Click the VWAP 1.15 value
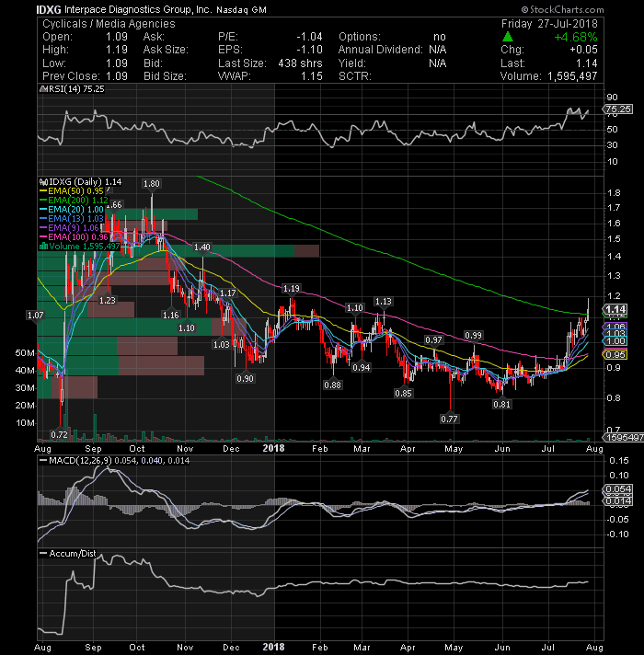The height and width of the screenshot is (655, 644). click(x=312, y=76)
